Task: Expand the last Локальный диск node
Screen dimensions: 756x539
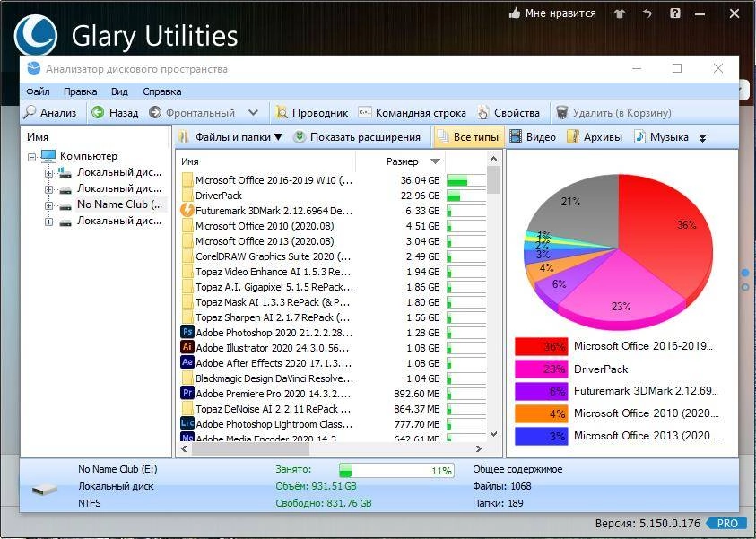Action: 48,222
